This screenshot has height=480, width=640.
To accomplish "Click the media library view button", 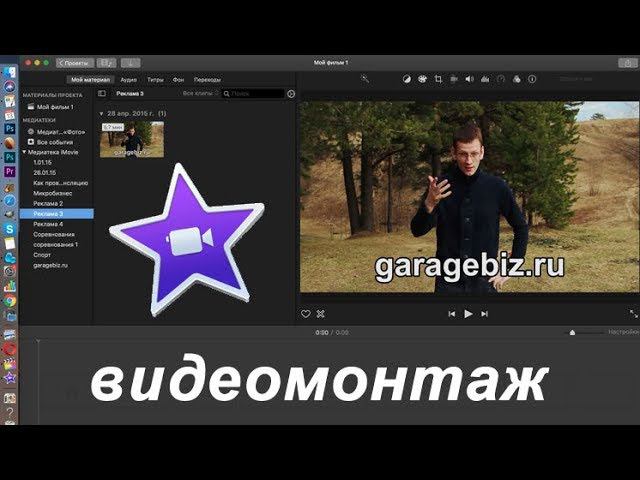I will 106,63.
